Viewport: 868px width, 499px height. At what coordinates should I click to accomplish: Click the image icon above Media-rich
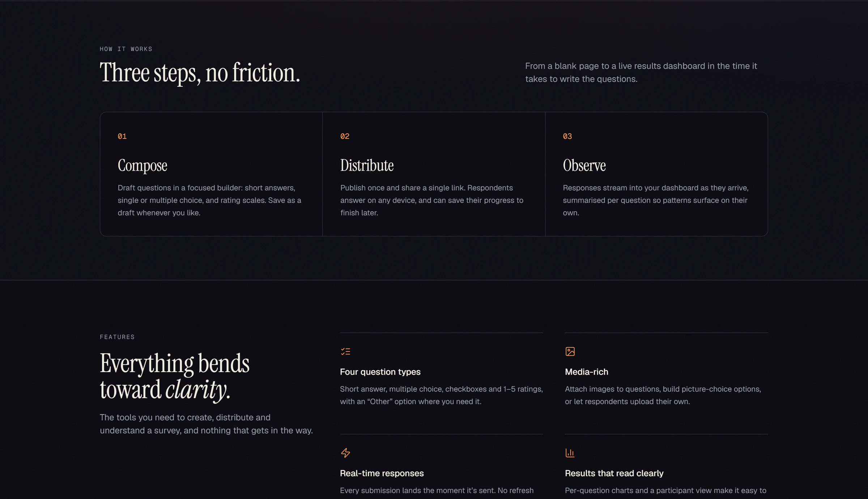pyautogui.click(x=570, y=351)
